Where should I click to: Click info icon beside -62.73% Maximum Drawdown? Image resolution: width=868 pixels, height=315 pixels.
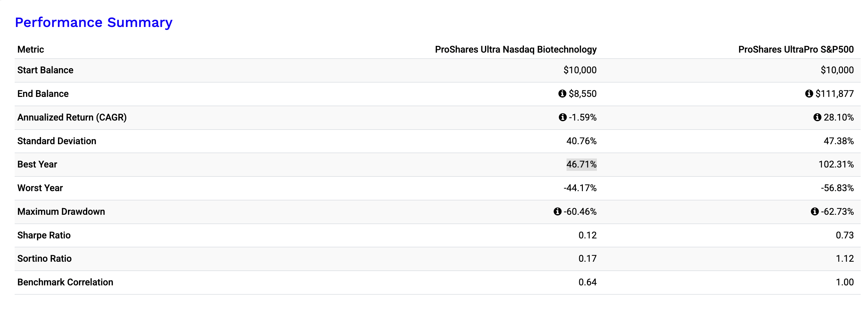pos(815,211)
